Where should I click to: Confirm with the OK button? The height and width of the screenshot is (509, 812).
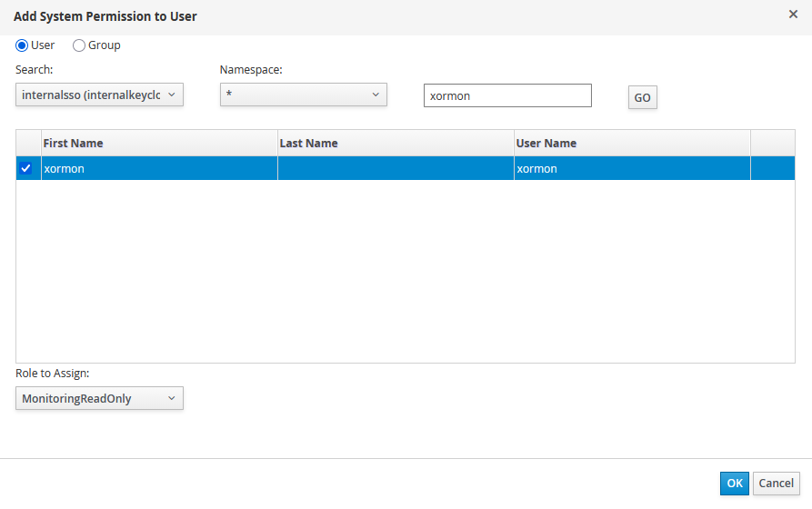click(x=735, y=484)
